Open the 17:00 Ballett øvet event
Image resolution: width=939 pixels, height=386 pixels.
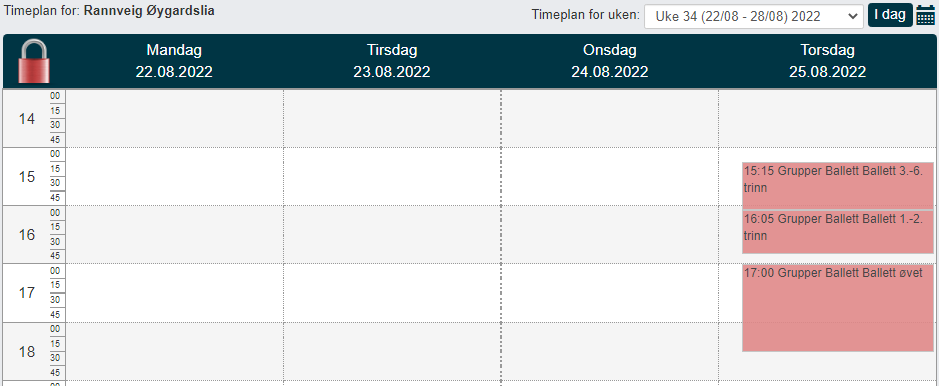(x=838, y=308)
